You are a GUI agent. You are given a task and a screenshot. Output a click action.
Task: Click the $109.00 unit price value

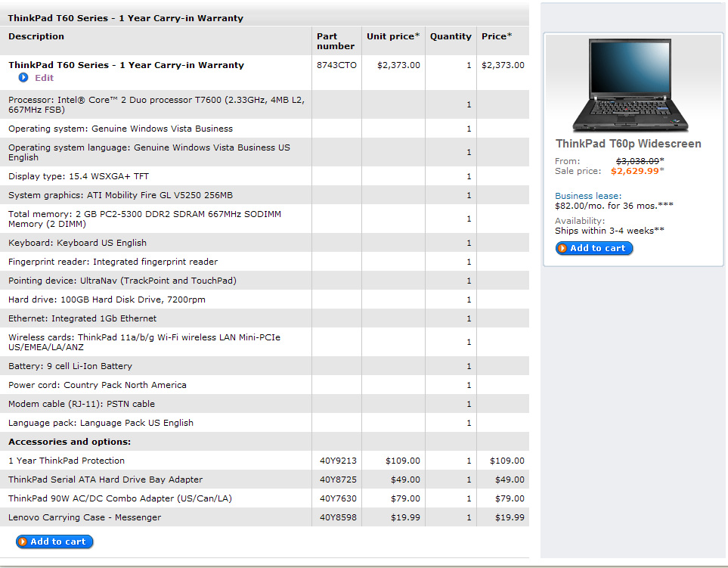[x=402, y=461]
